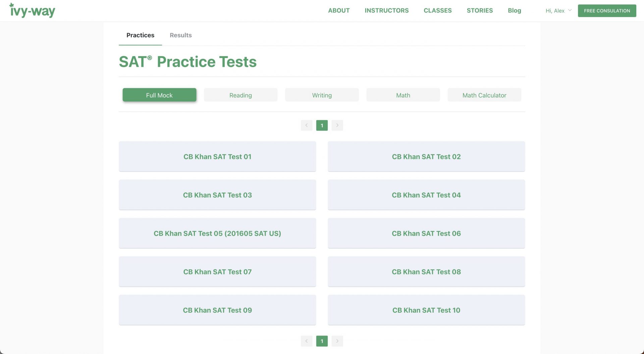
Task: Filter tests by Writing
Action: pos(322,95)
